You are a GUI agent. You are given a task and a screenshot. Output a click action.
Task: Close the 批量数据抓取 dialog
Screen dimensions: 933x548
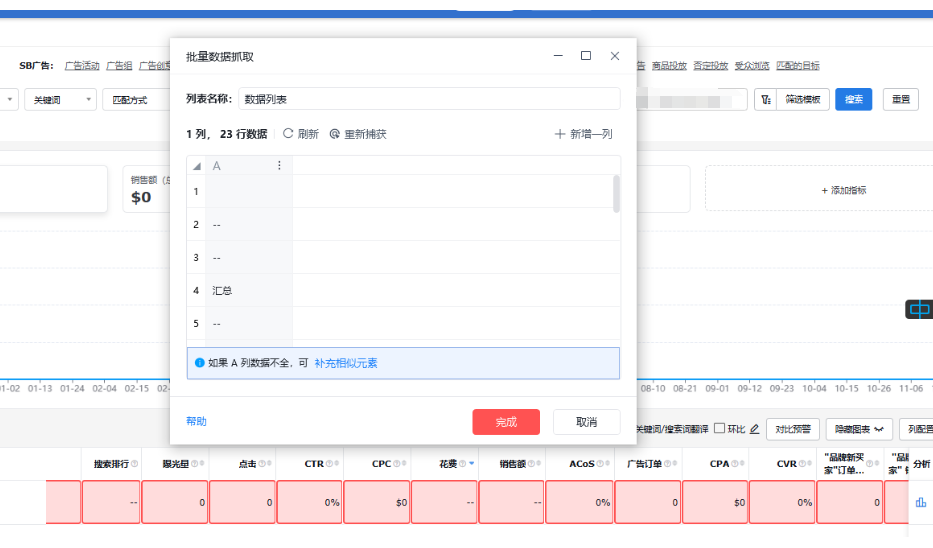click(615, 55)
